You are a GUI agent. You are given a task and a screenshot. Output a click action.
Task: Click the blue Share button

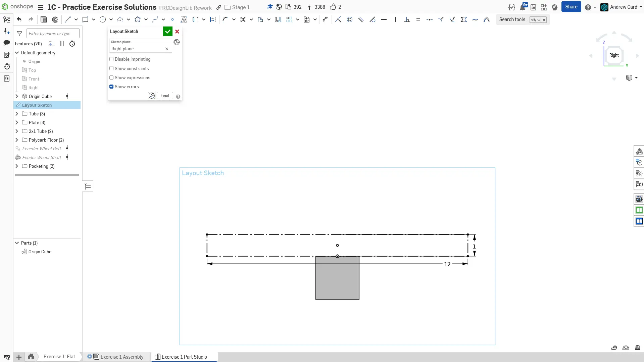click(571, 7)
